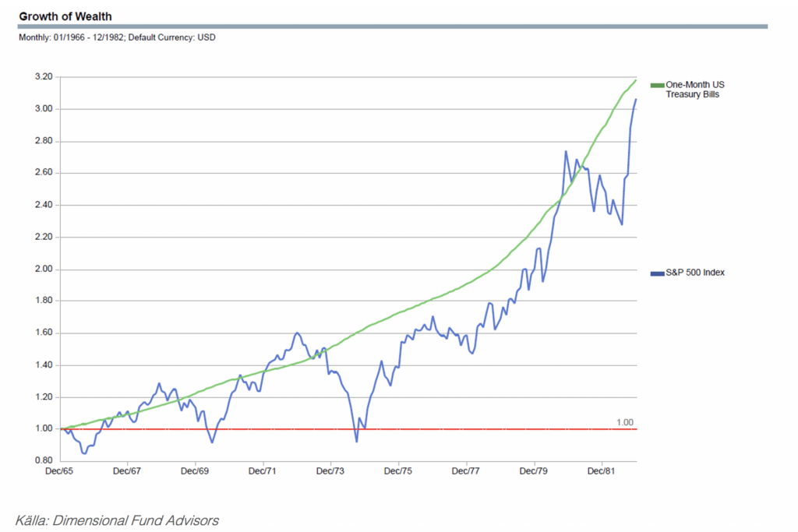This screenshot has width=798, height=532.
Task: Select the Dec/69 x-axis label
Action: [195, 471]
